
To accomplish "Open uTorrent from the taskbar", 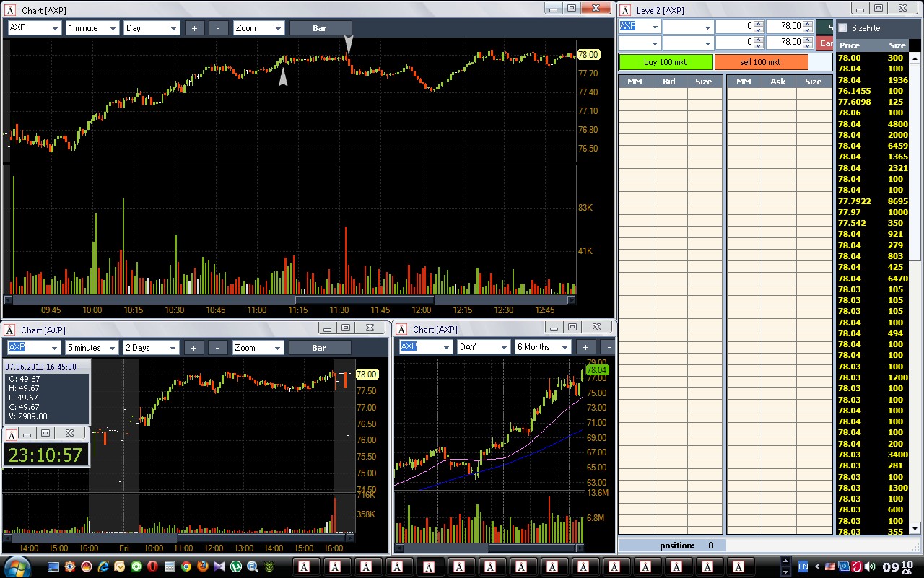I will point(236,566).
